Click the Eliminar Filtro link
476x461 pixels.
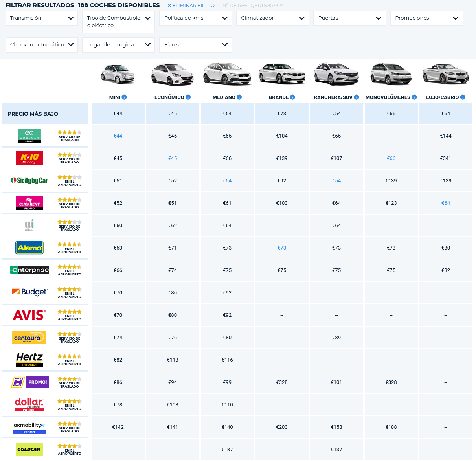pos(191,6)
